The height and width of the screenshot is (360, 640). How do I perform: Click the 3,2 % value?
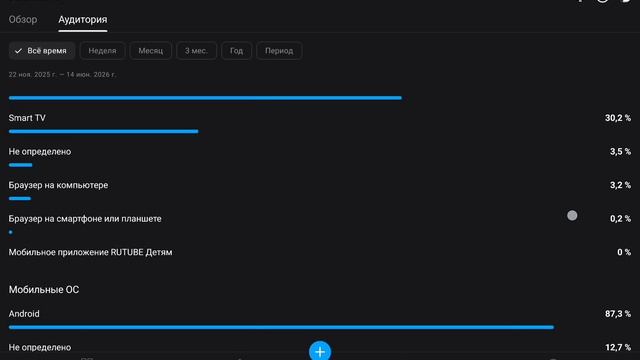[x=620, y=185]
